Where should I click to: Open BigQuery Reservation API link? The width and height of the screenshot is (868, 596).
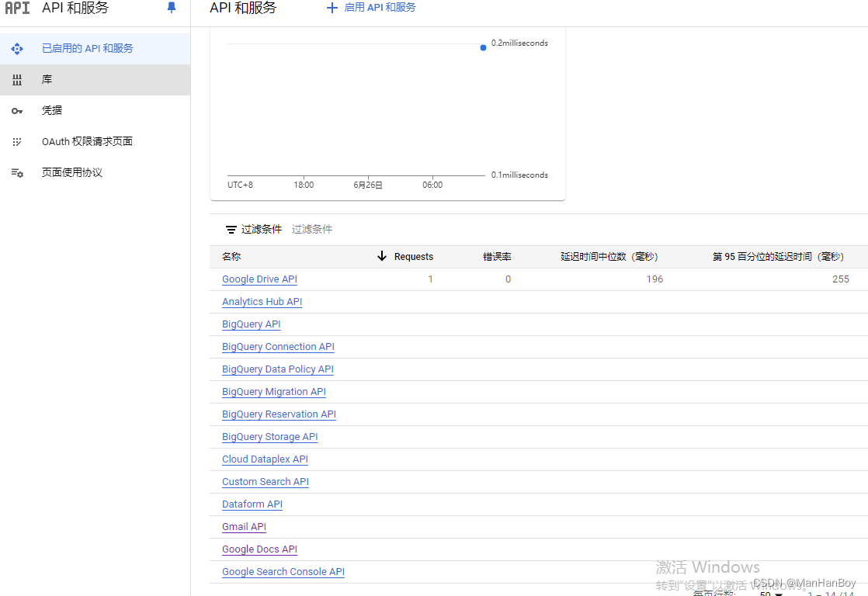[279, 414]
